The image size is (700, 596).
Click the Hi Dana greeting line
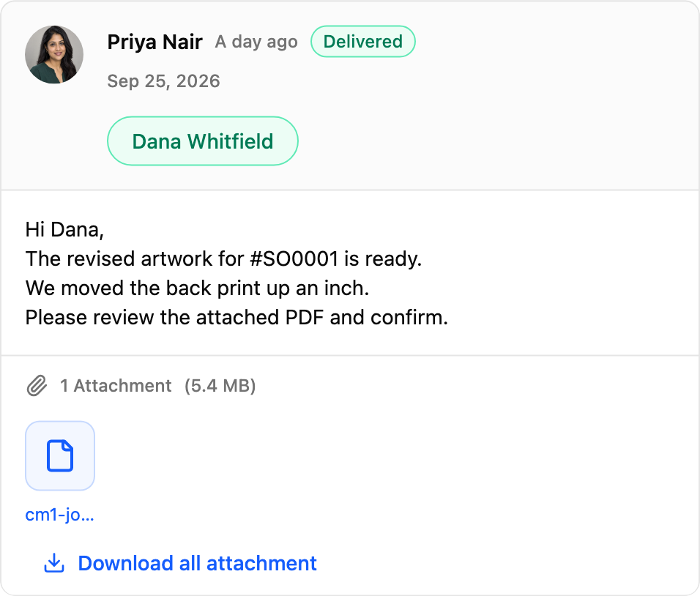click(x=64, y=230)
